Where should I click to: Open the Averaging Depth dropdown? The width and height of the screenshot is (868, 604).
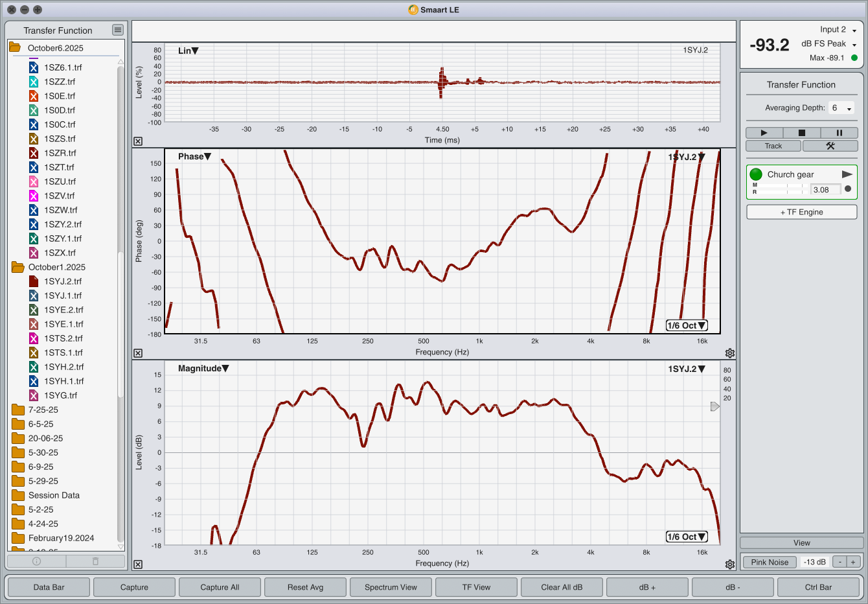[841, 108]
